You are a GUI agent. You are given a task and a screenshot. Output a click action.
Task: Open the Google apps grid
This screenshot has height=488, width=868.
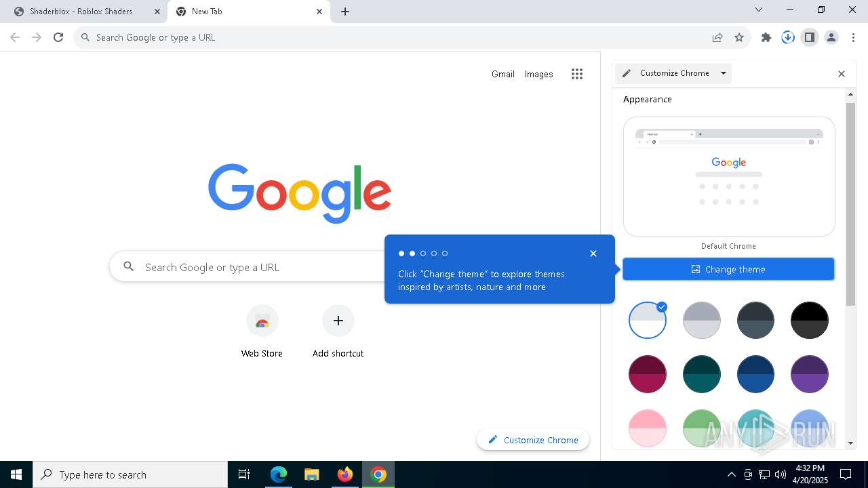577,74
